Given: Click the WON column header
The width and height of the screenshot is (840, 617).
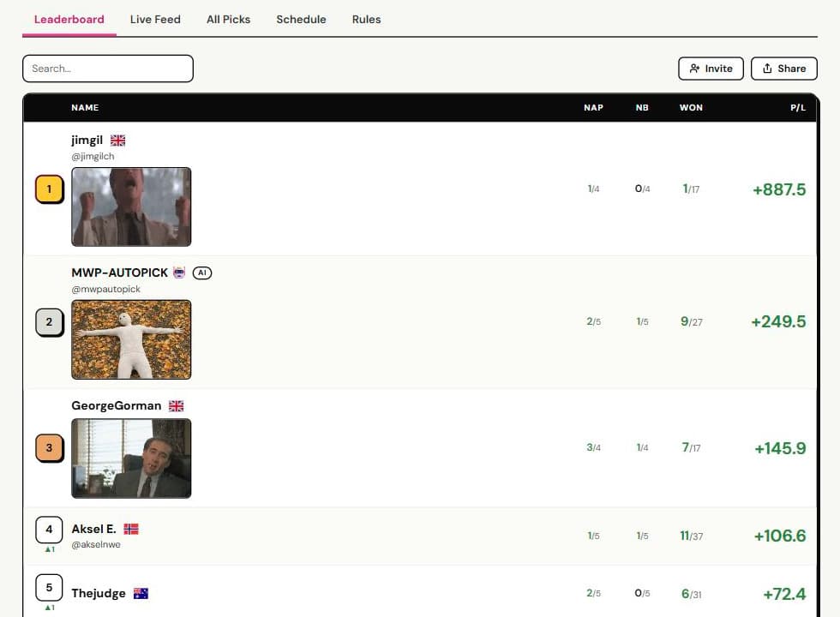Looking at the screenshot, I should [691, 108].
